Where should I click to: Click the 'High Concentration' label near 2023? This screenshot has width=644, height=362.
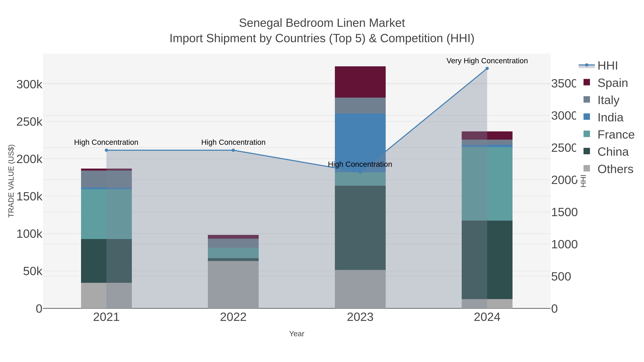click(360, 164)
